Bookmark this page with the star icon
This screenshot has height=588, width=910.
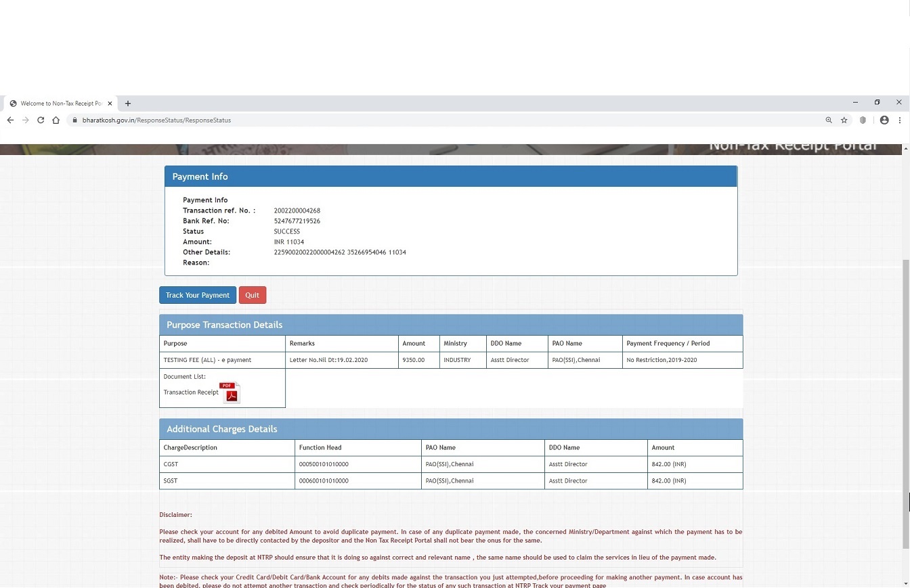tap(844, 120)
